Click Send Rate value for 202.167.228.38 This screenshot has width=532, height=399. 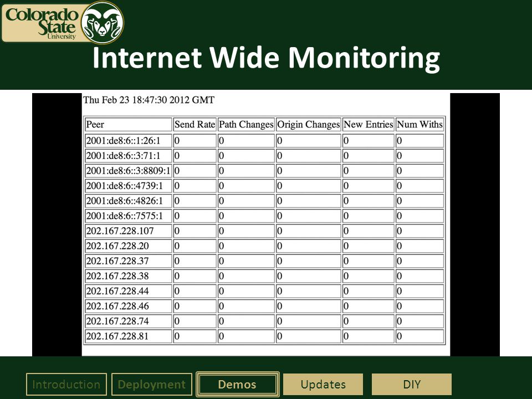(195, 276)
